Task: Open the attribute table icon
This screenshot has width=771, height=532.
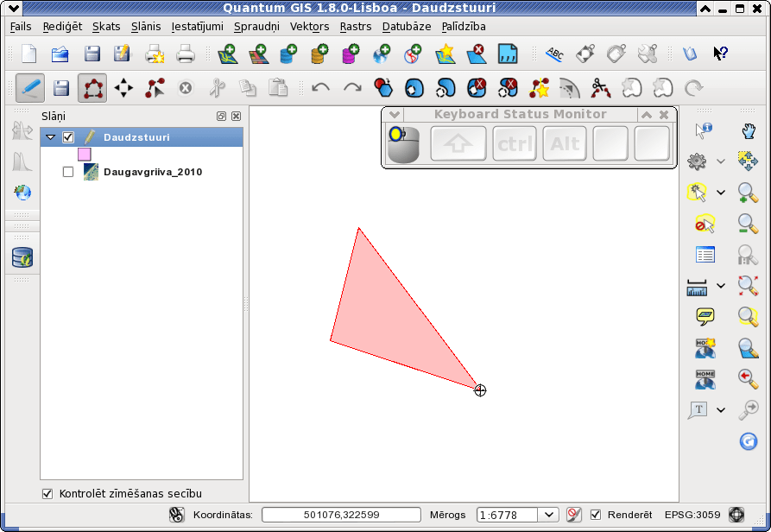Action: 705,255
